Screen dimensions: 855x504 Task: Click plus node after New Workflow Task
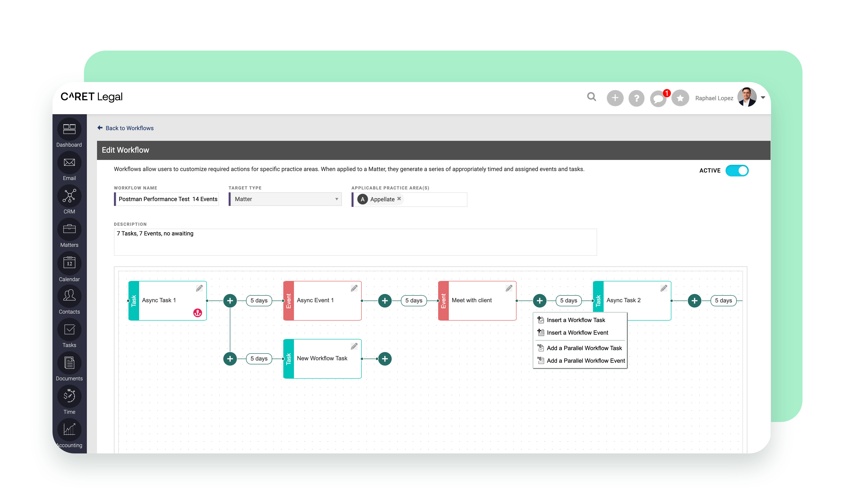385,359
